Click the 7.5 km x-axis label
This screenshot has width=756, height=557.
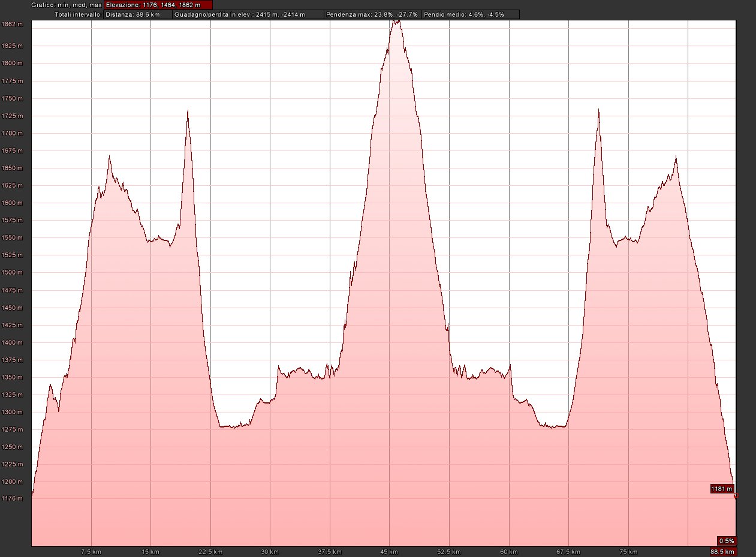(x=91, y=552)
